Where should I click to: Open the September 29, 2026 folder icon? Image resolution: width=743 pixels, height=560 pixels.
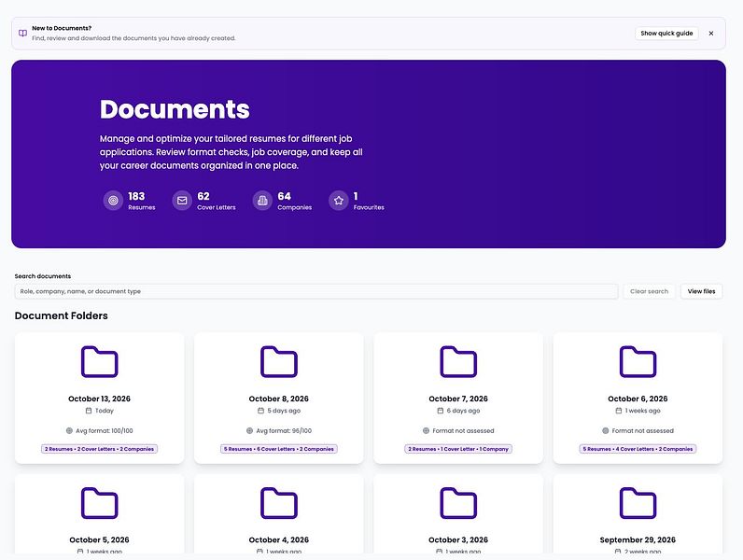click(x=638, y=503)
